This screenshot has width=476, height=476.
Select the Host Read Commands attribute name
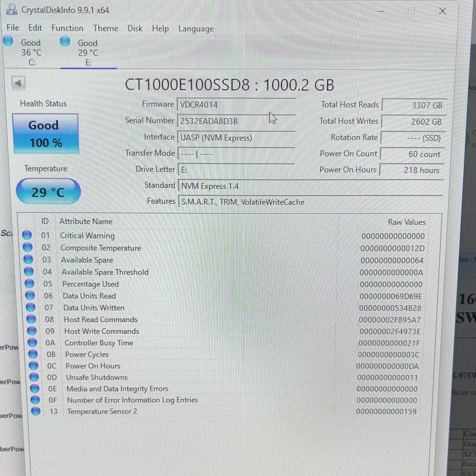click(x=101, y=319)
